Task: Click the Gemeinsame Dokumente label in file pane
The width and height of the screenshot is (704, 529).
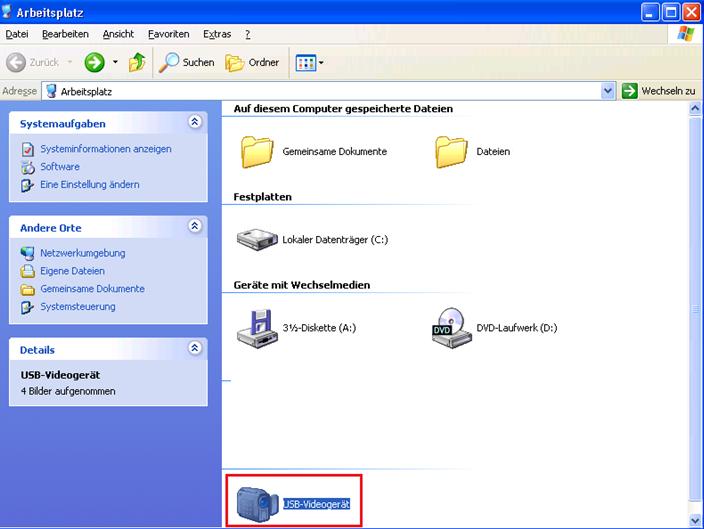Action: click(334, 152)
